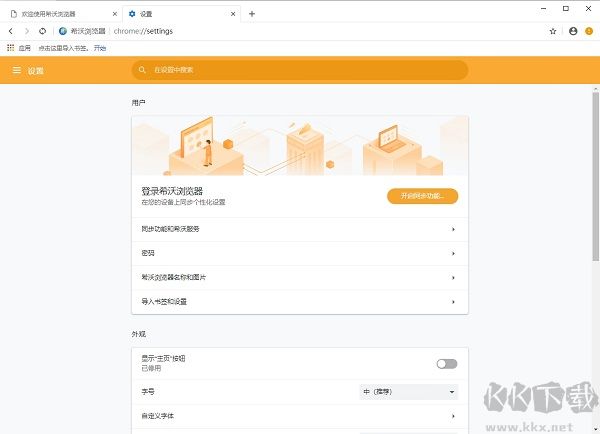Click the vertical page scrollbar thumb
600x434 pixels.
click(596, 176)
